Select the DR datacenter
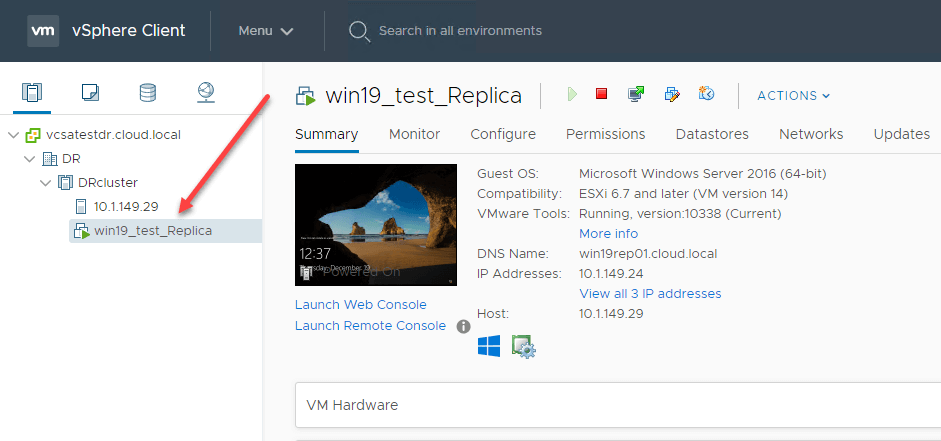This screenshot has width=941, height=441. pos(71,159)
